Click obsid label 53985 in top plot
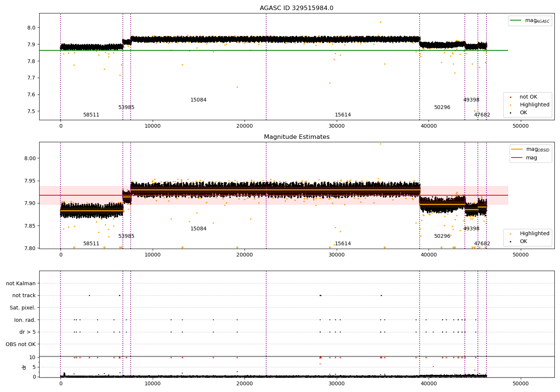The width and height of the screenshot is (560, 392). point(126,108)
